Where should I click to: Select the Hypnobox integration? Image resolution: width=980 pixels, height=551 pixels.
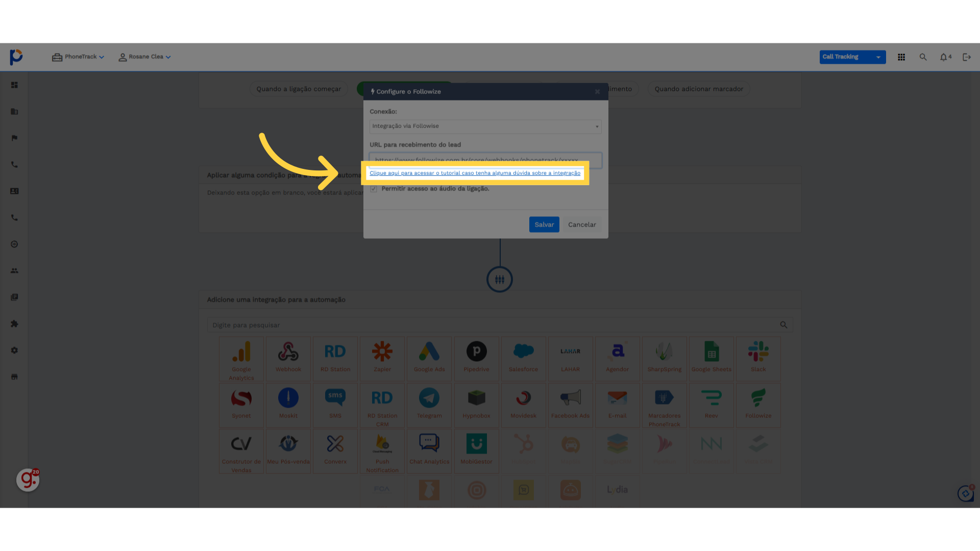[476, 405]
